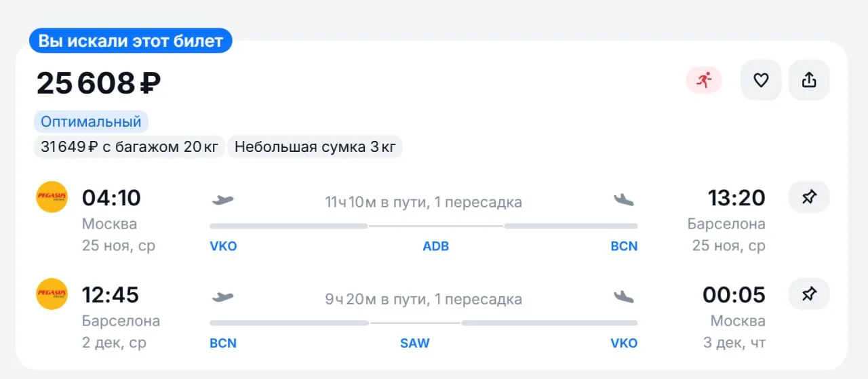Screen dimensions: 868x379
Task: Click the outbound landing plane icon
Action: point(624,199)
